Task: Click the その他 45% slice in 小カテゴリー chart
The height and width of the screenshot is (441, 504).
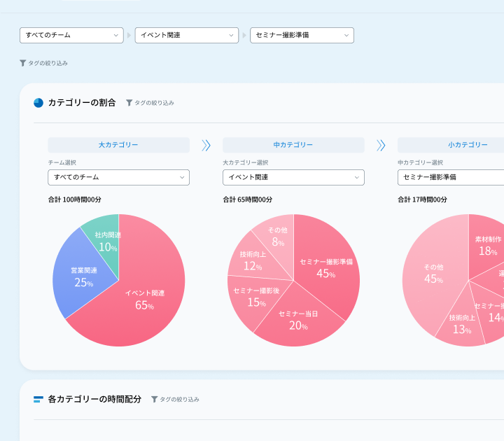Action: point(433,273)
